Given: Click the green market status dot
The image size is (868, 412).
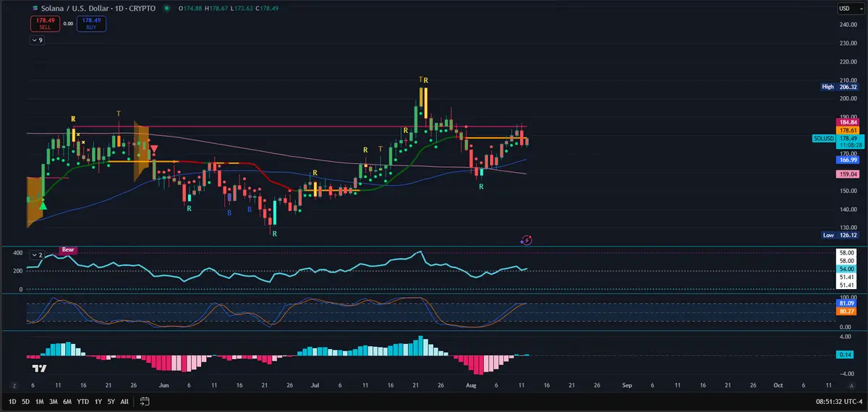Looking at the screenshot, I should (x=167, y=9).
